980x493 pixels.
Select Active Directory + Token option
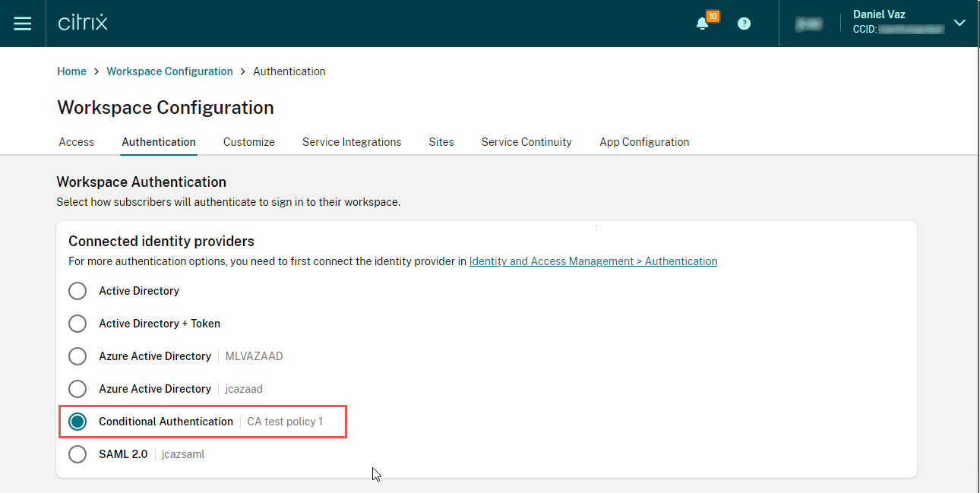(77, 324)
